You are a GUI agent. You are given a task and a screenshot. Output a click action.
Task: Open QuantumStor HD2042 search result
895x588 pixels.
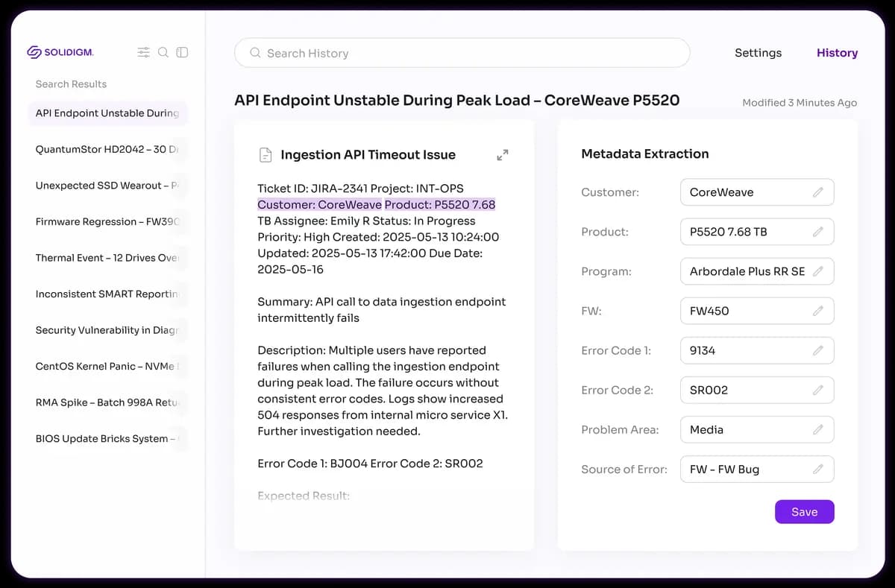109,149
